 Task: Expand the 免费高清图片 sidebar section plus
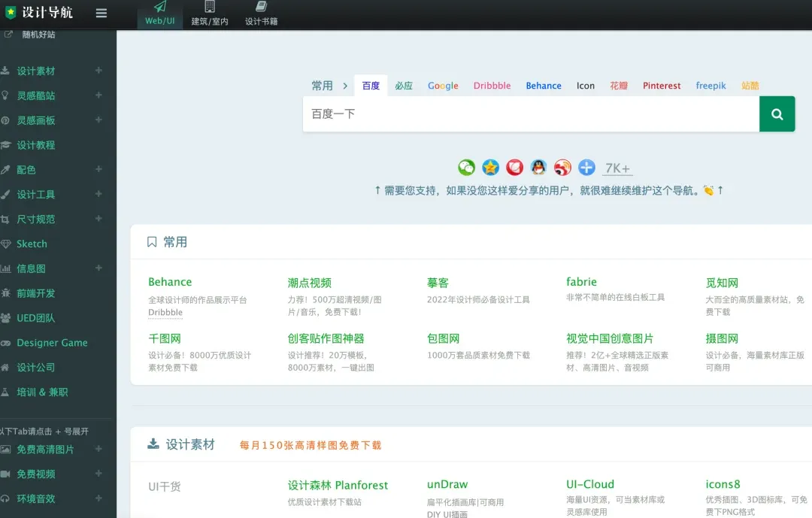99,449
